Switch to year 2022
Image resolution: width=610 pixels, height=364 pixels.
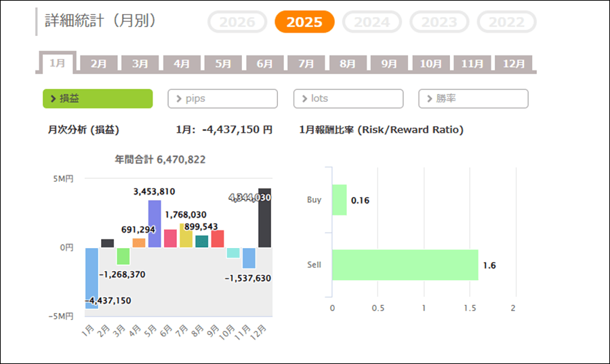[506, 22]
